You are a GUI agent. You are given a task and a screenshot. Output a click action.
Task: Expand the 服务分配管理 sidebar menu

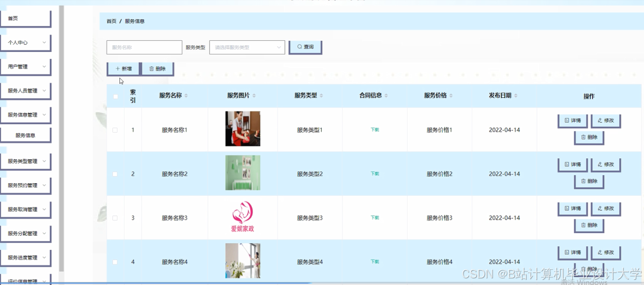click(x=25, y=234)
